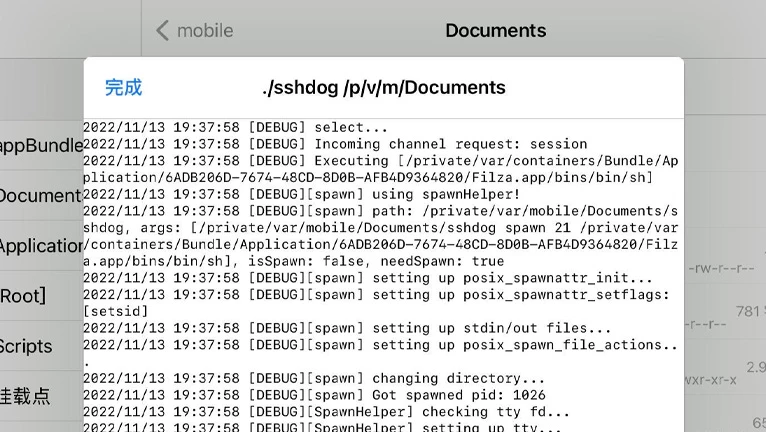
Task: Open the Documents sidebar entry
Action: pos(42,195)
